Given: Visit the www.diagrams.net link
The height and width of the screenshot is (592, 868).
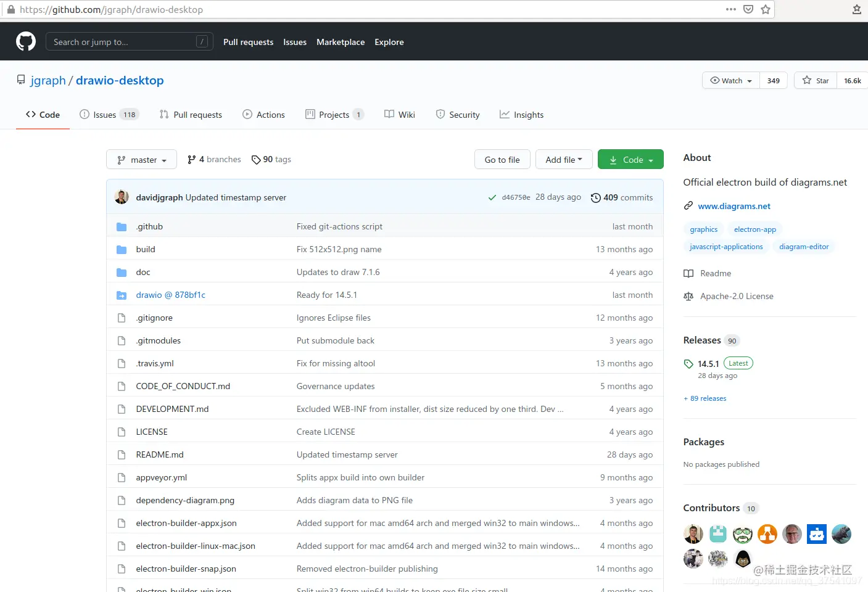Looking at the screenshot, I should 734,206.
